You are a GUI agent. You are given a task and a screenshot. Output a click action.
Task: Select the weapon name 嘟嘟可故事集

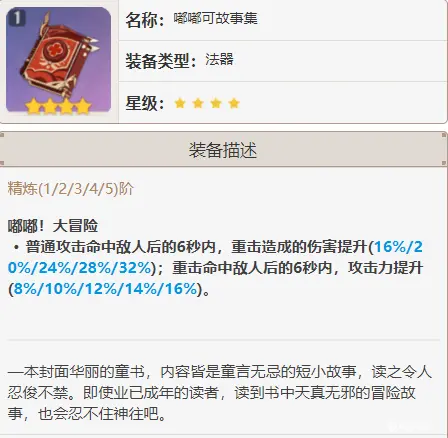[215, 19]
